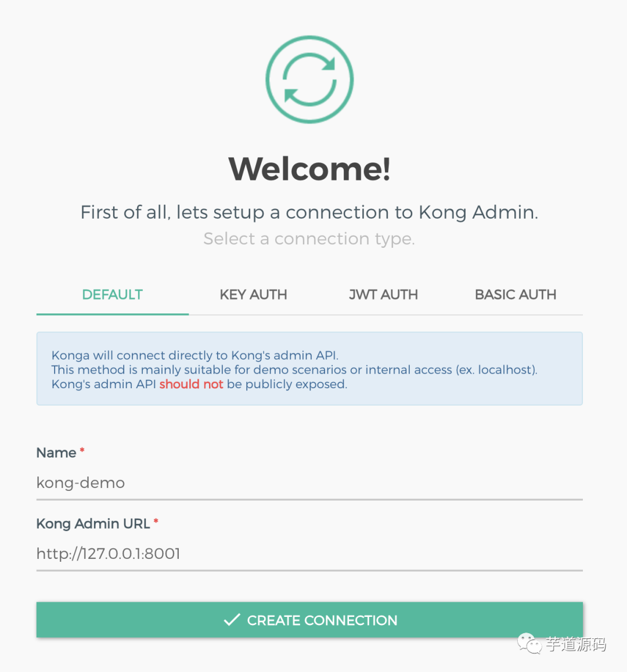Click the checkmark icon on Create Connection
Image resolution: width=627 pixels, height=672 pixels.
(232, 619)
